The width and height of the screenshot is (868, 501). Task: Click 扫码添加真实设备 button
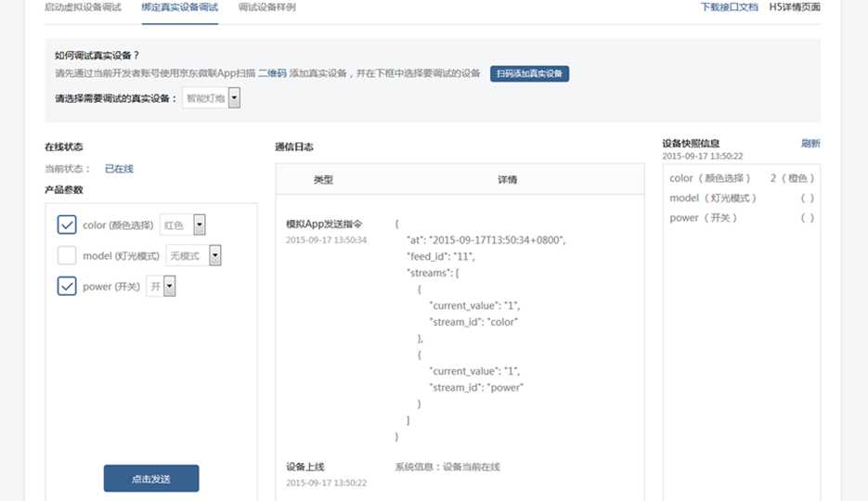click(x=529, y=73)
